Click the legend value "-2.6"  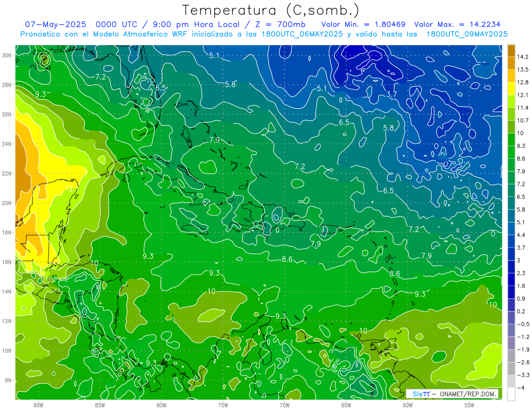point(522,362)
